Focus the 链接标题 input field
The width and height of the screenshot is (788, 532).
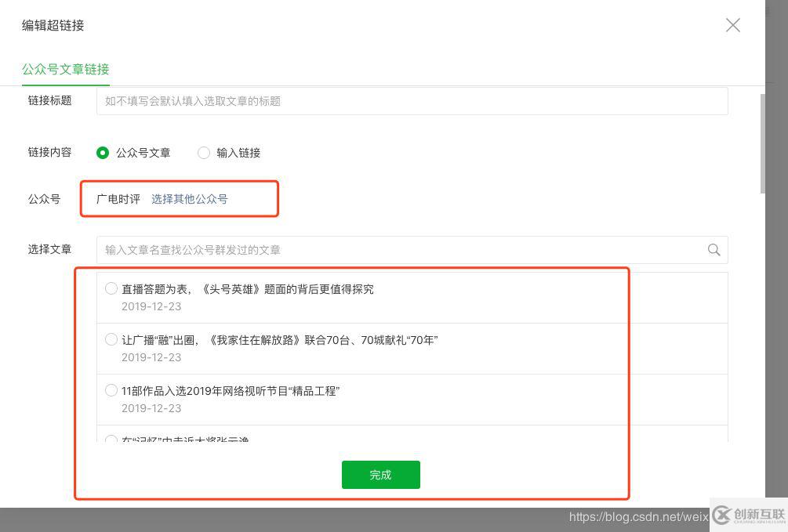[412, 101]
